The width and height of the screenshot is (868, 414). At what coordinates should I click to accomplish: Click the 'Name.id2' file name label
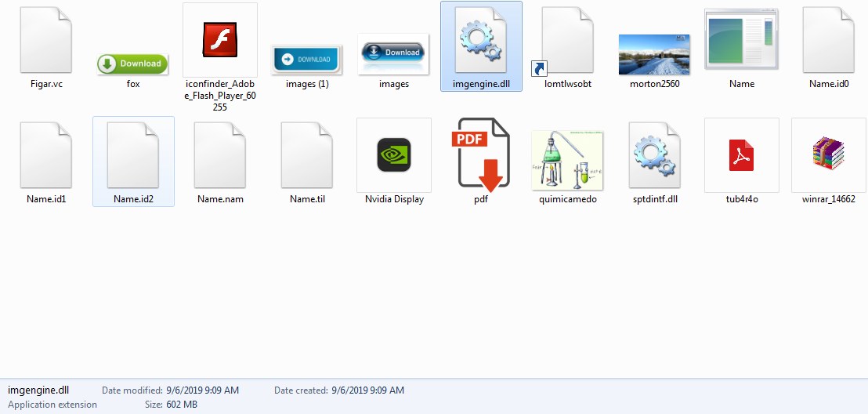(x=133, y=199)
